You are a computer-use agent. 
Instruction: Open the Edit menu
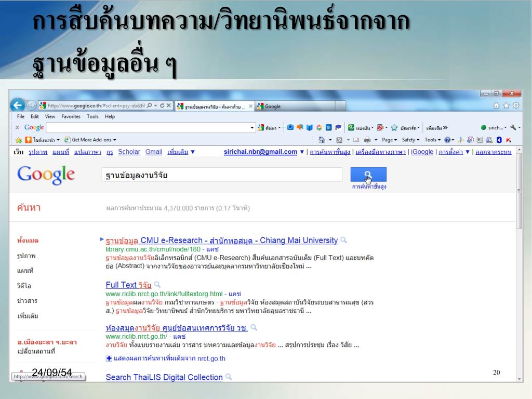(35, 116)
